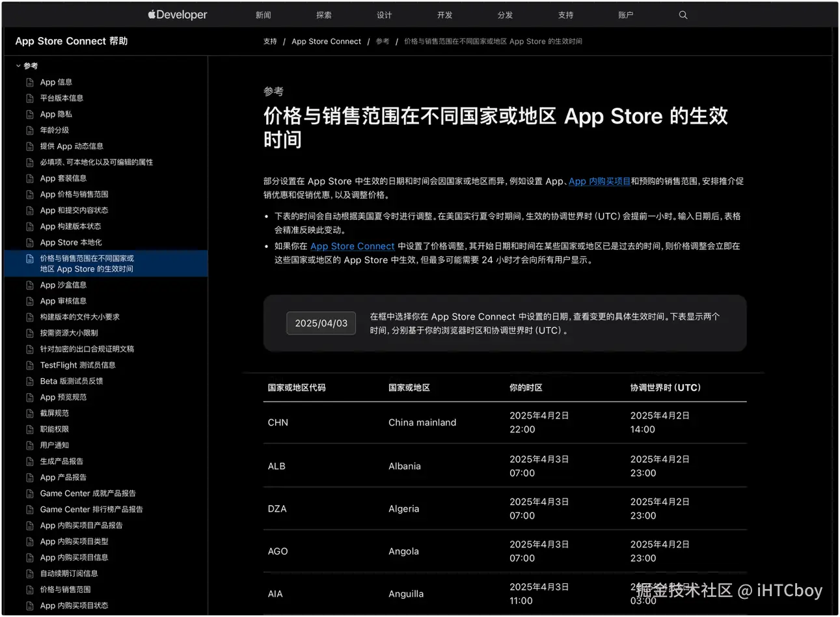The height and width of the screenshot is (617, 840).
Task: Open the 2025/04/03 date picker
Action: pos(321,323)
